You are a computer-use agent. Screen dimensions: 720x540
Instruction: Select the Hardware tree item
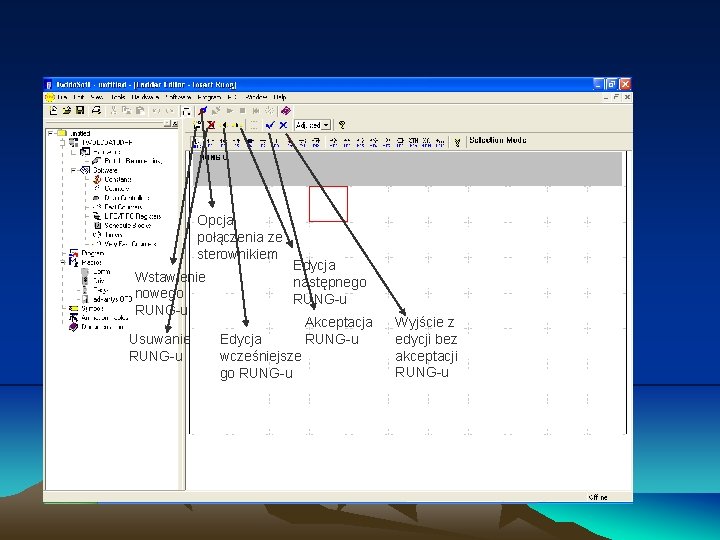107,152
